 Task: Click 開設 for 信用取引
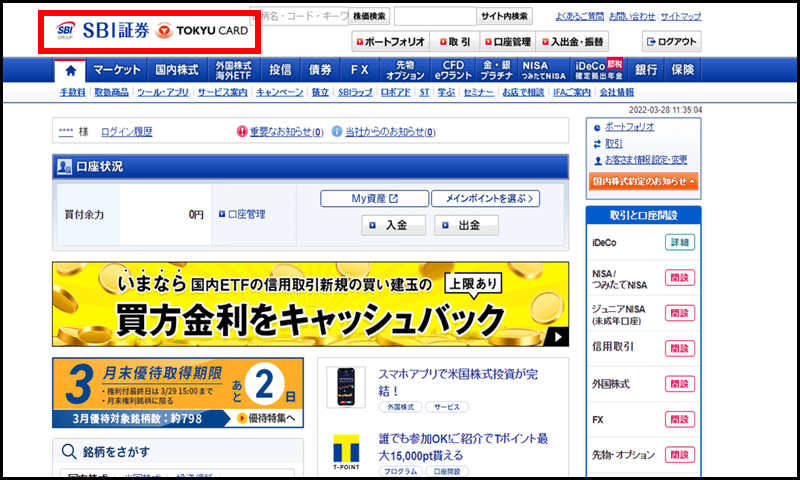(x=680, y=348)
